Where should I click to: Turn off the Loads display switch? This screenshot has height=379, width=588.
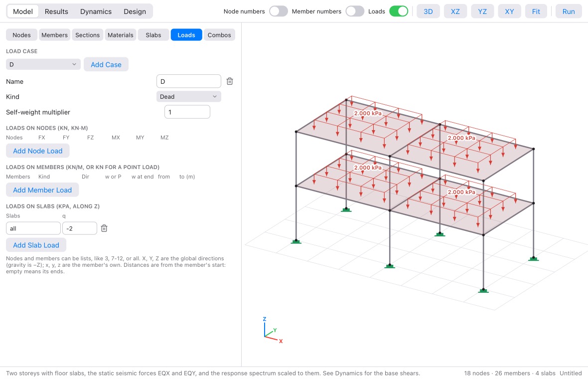(x=398, y=11)
